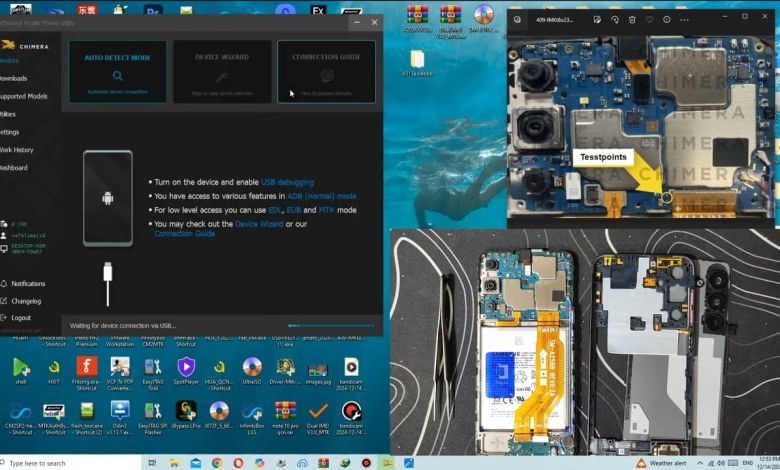Select the images.jpg desktop file

click(x=318, y=372)
